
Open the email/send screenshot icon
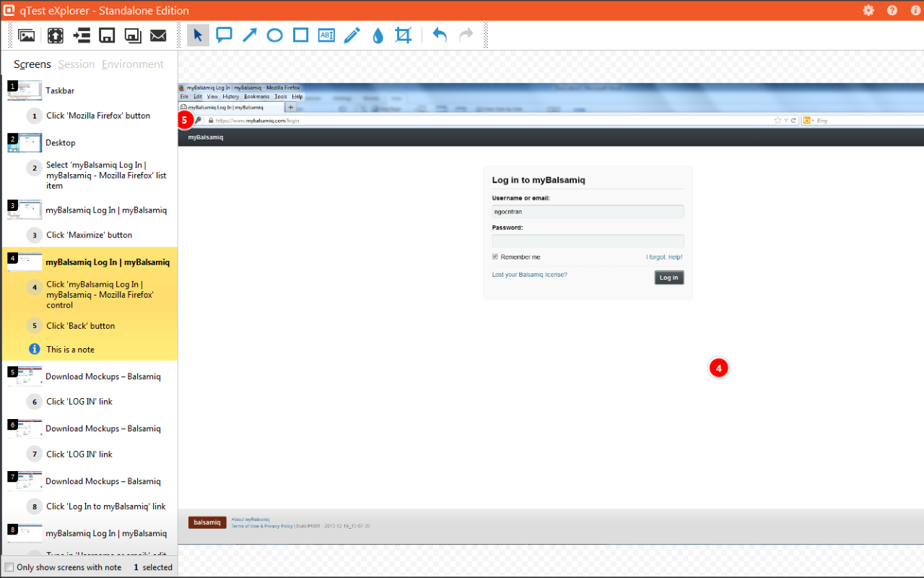click(158, 35)
